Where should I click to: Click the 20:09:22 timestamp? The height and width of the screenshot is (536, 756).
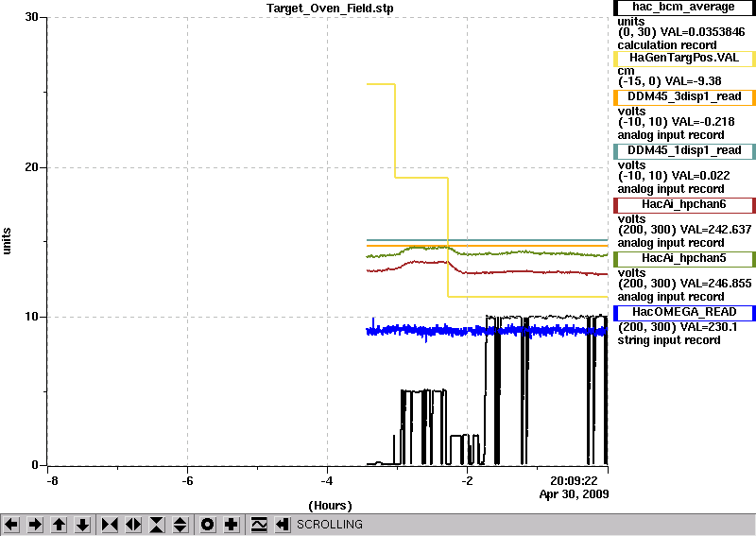(x=575, y=481)
